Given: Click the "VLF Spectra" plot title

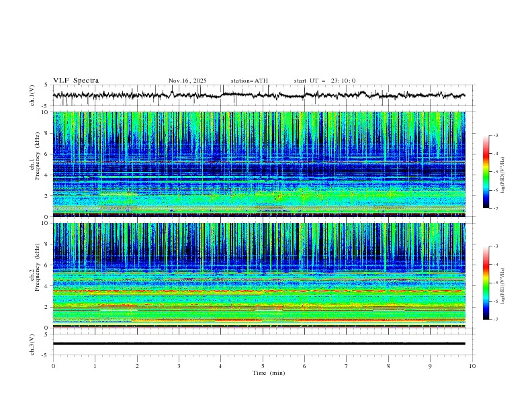Looking at the screenshot, I should tap(76, 81).
